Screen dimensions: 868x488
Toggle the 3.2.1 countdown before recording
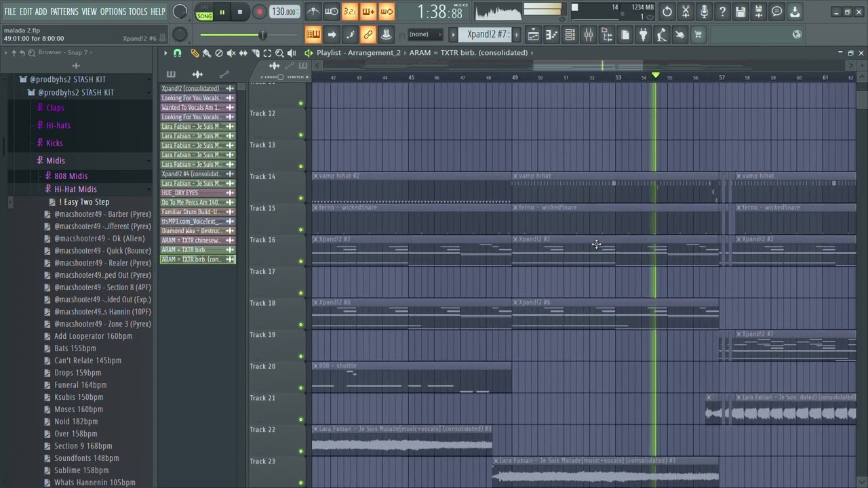pyautogui.click(x=349, y=12)
